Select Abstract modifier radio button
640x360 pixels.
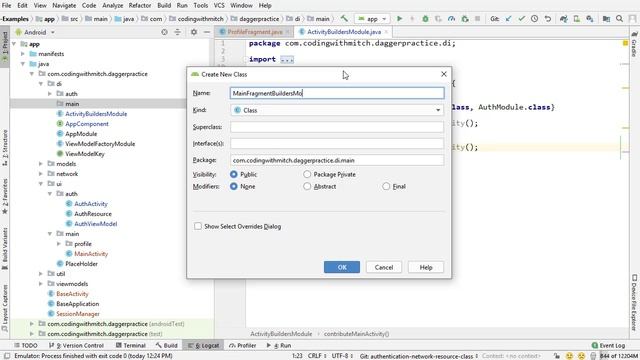pos(307,186)
